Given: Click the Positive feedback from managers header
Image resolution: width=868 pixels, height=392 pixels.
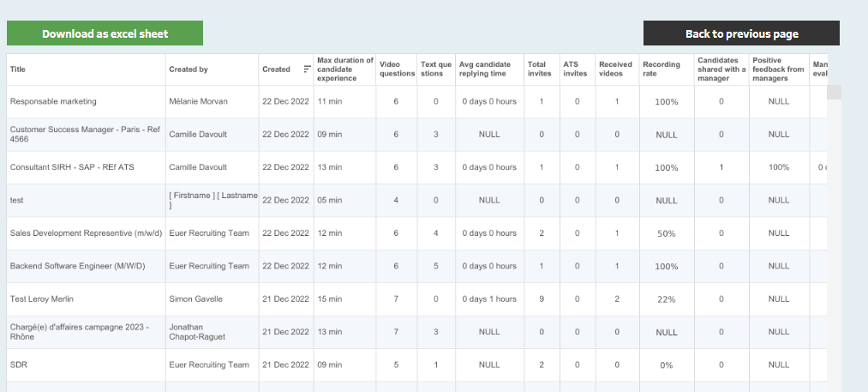Looking at the screenshot, I should coord(778,69).
